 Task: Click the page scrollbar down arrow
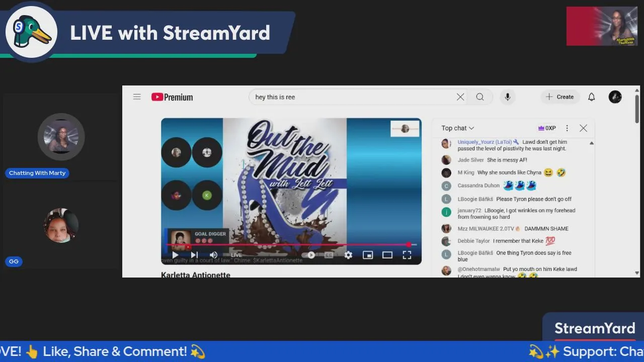637,273
